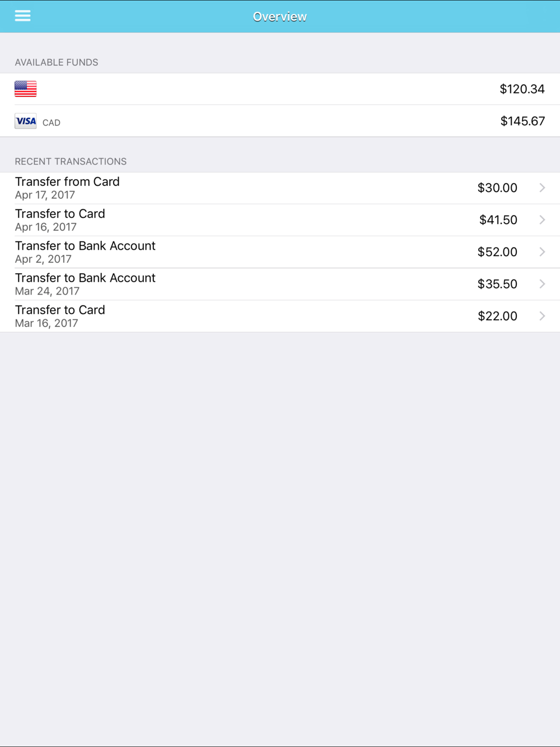
Task: Tap the US flag icon
Action: 26,89
